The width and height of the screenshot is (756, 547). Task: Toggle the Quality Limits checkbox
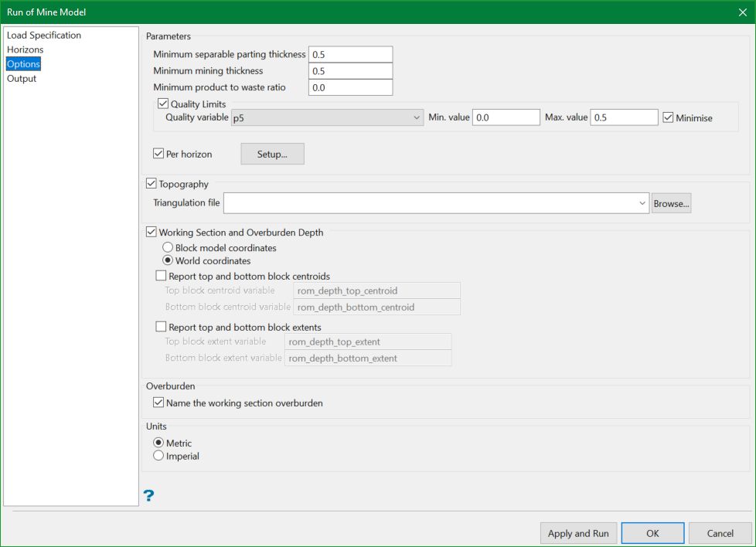pos(163,104)
